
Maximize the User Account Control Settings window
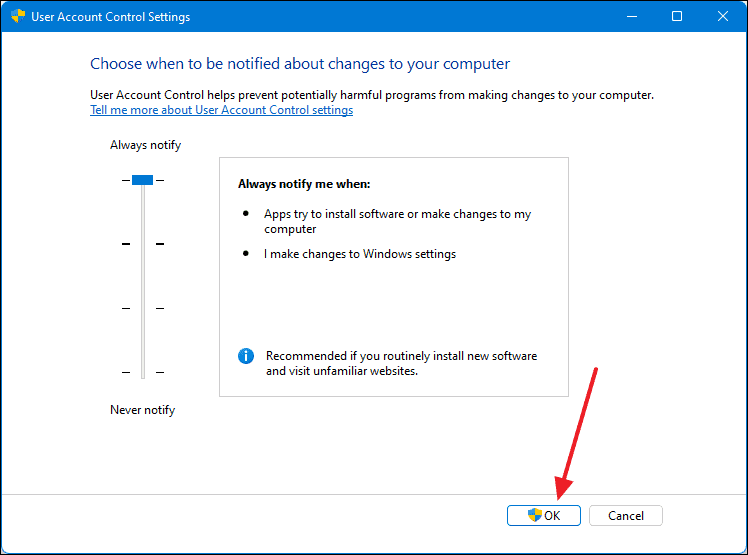click(x=677, y=16)
